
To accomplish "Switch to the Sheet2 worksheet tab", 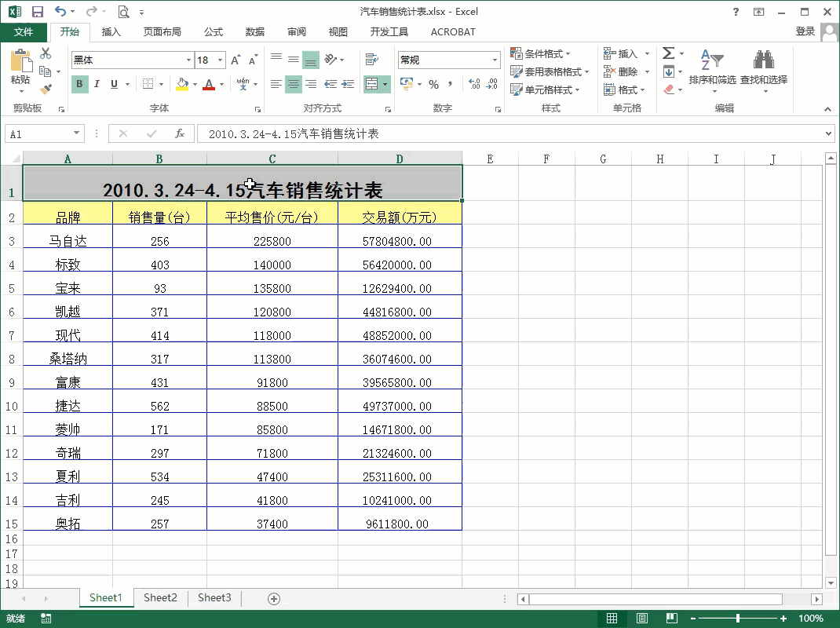I will [x=160, y=597].
